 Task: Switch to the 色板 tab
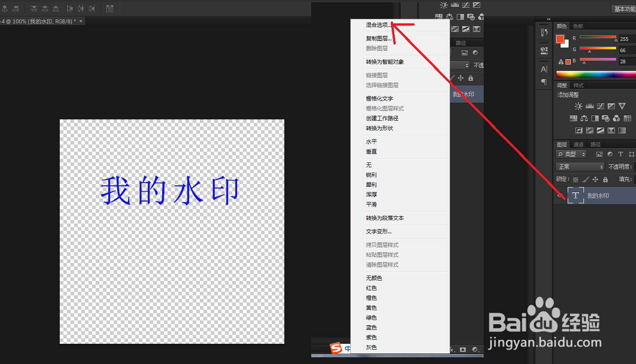pyautogui.click(x=578, y=26)
